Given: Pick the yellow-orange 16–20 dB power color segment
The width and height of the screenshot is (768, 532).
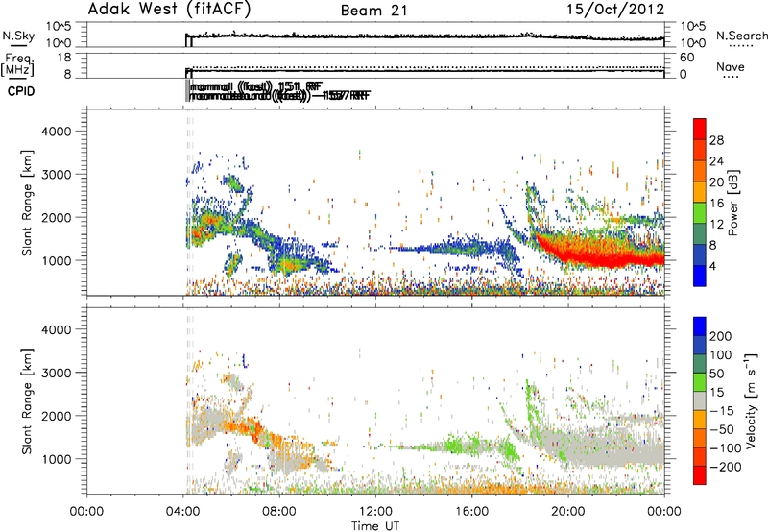Looking at the screenshot, I should click(x=700, y=192).
